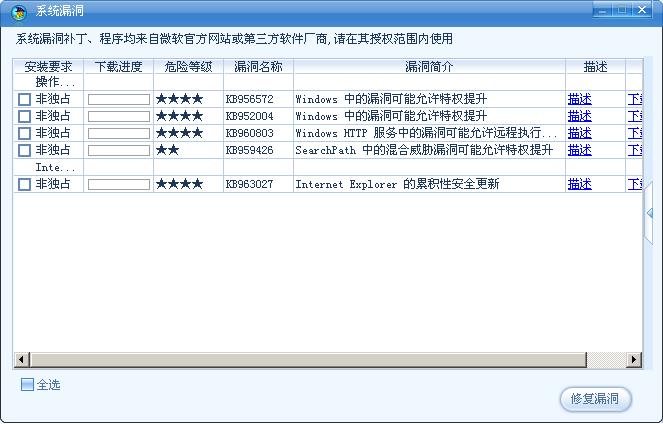The image size is (663, 424).
Task: Click the application icon in the title bar
Action: (19, 12)
